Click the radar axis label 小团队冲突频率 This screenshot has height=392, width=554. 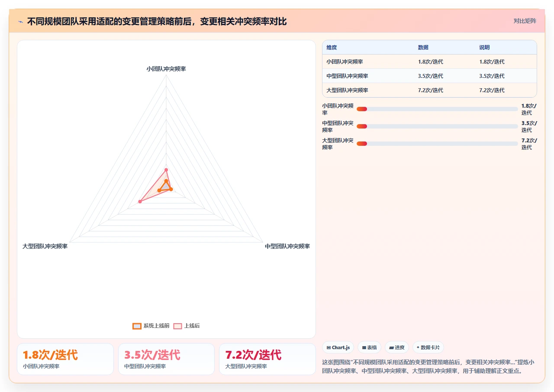(x=166, y=69)
